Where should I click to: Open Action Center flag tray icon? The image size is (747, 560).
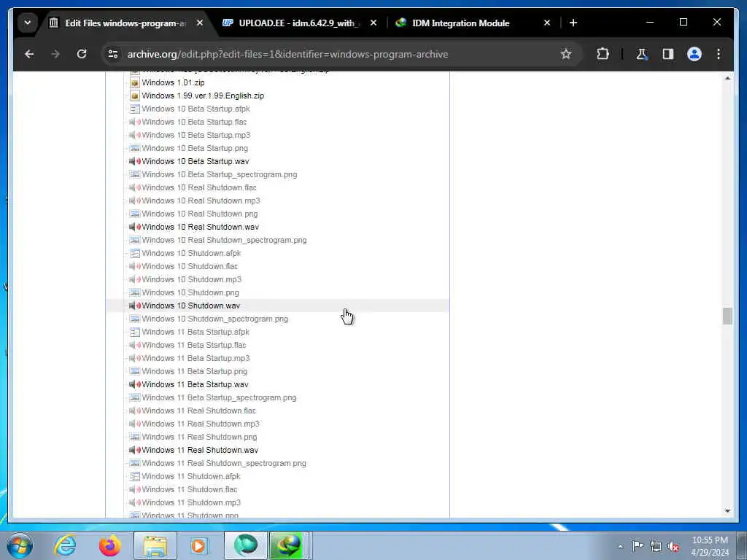click(x=638, y=545)
